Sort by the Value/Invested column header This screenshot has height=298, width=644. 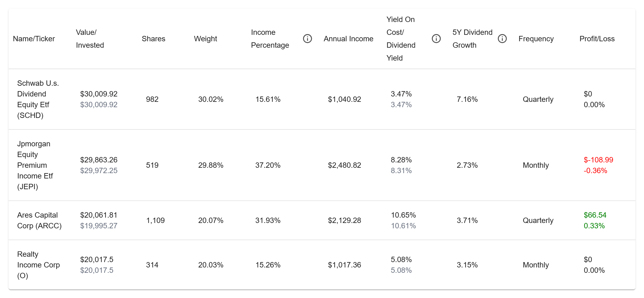[x=90, y=39]
